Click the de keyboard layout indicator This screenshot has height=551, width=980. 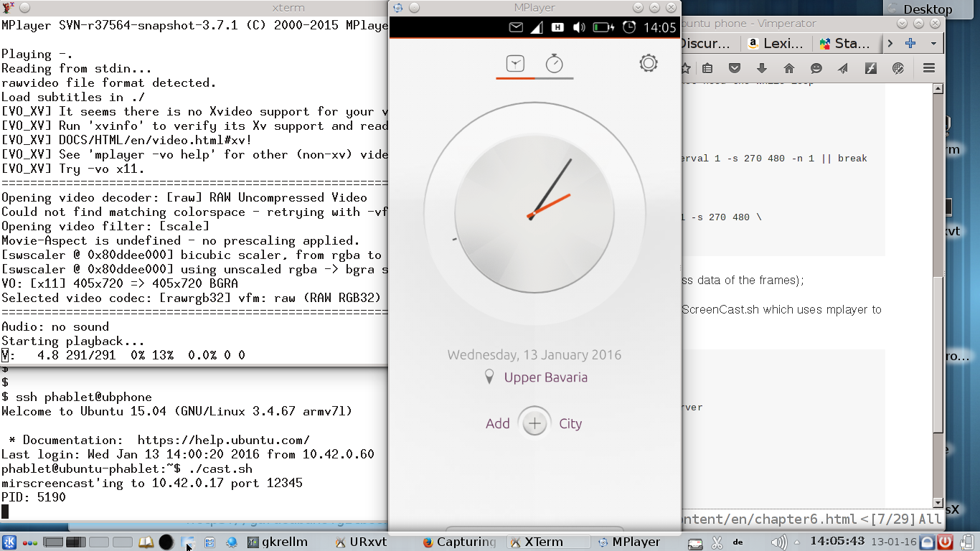(738, 542)
